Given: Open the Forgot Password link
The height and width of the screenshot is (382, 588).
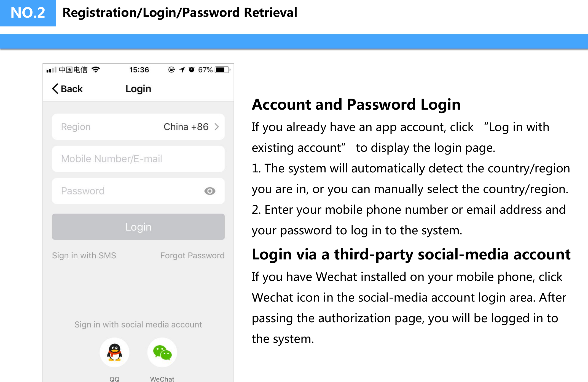Looking at the screenshot, I should (192, 255).
